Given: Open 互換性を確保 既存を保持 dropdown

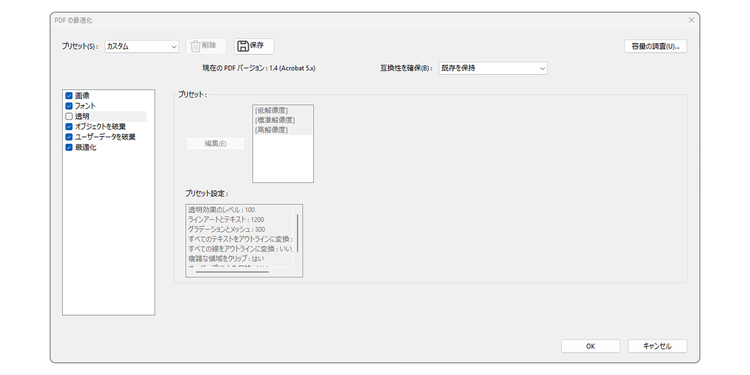Looking at the screenshot, I should coord(493,68).
